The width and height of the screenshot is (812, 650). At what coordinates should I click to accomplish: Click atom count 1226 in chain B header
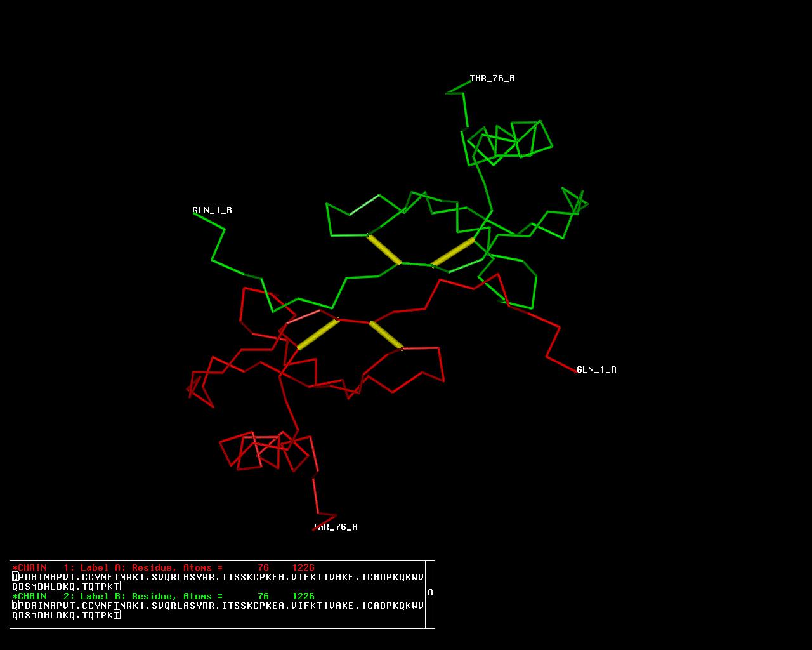click(303, 596)
